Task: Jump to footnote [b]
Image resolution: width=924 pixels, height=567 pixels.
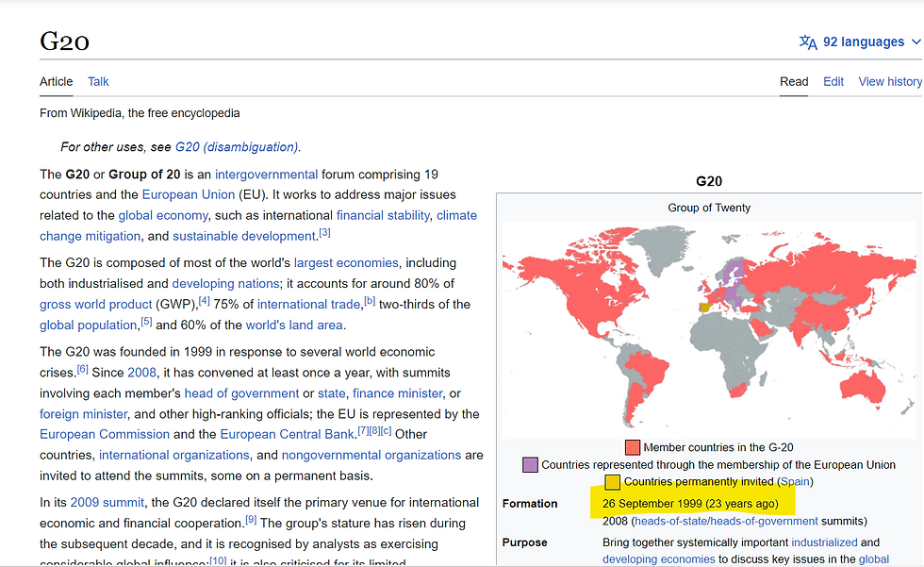Action: pyautogui.click(x=370, y=301)
